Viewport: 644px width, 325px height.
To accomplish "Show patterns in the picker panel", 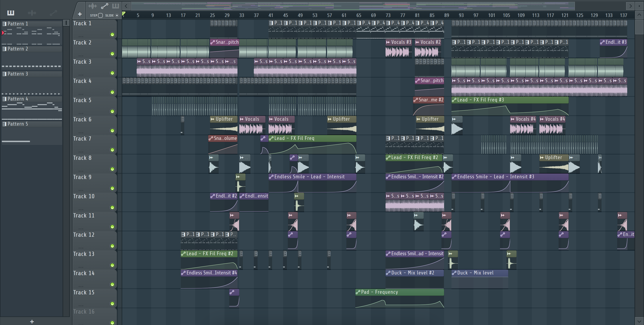I will click(11, 13).
